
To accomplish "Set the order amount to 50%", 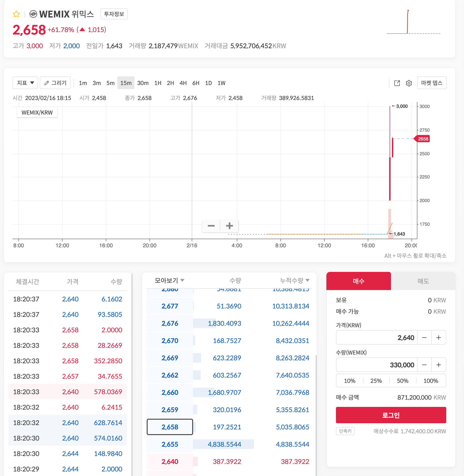I will point(403,381).
